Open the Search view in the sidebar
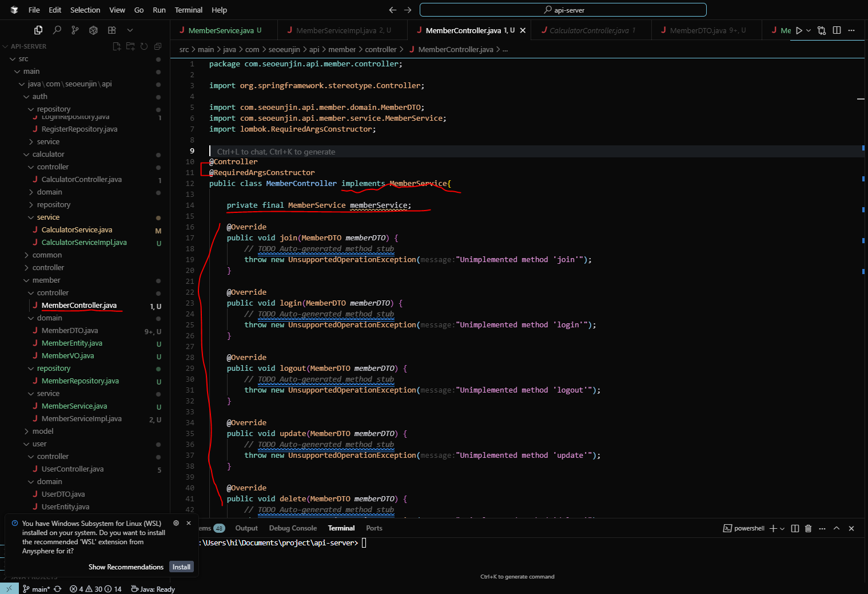 [x=57, y=30]
